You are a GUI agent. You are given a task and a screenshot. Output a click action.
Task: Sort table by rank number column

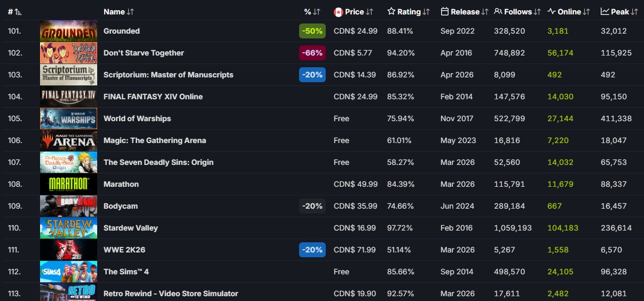[x=14, y=11]
